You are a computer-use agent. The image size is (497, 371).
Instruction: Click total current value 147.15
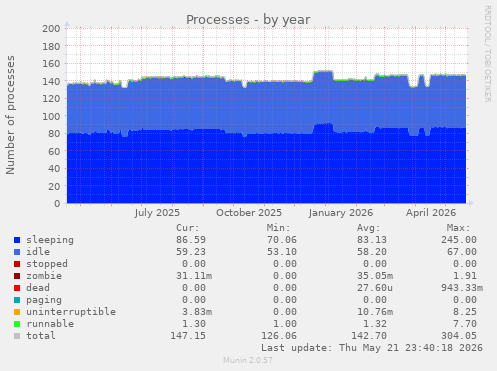[188, 336]
